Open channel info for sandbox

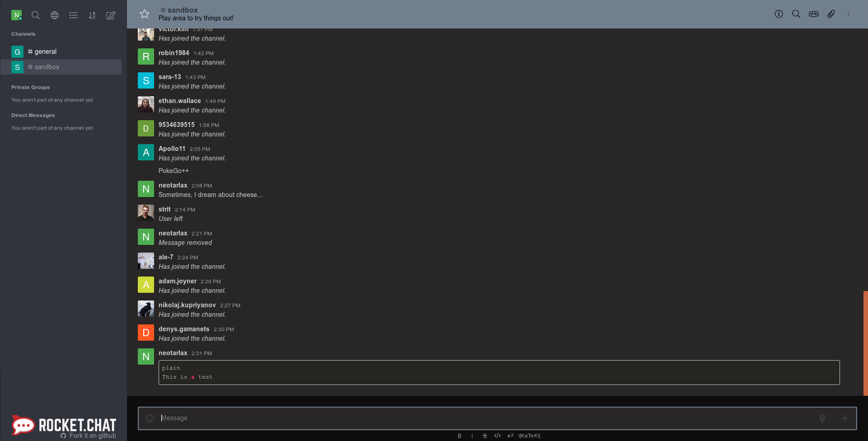click(779, 14)
